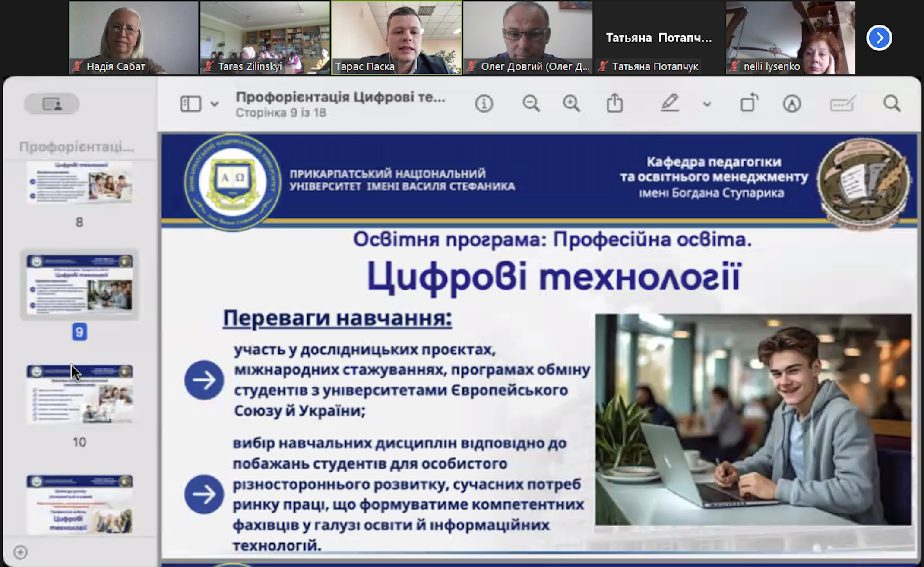Select Надія Сабат participant video
The width and height of the screenshot is (924, 567).
click(133, 38)
